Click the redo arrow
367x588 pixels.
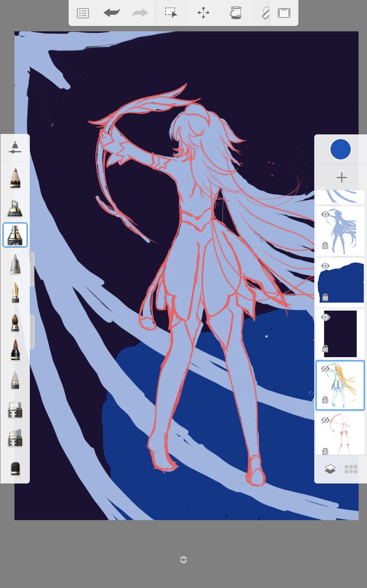[x=140, y=13]
